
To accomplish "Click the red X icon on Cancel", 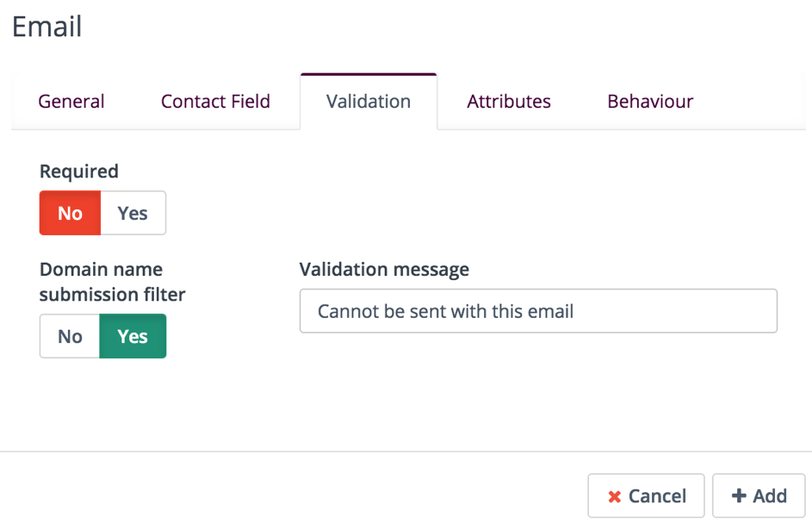I will tap(614, 497).
